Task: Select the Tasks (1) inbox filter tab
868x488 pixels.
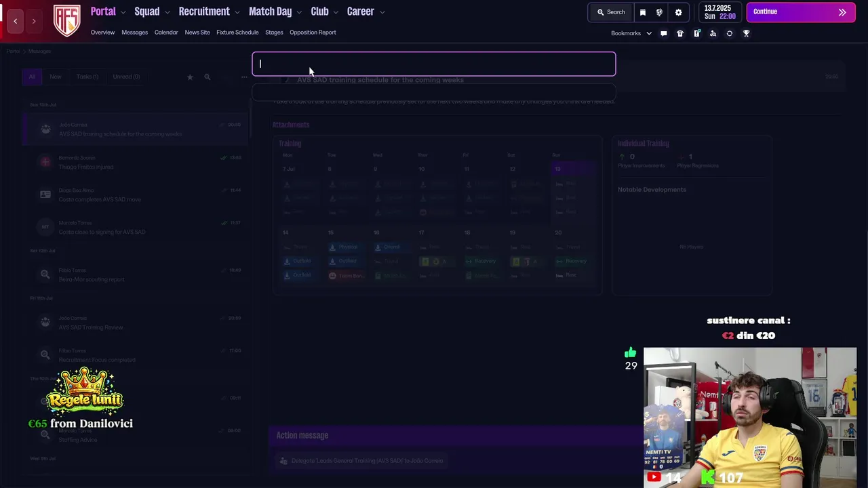Action: tap(87, 77)
